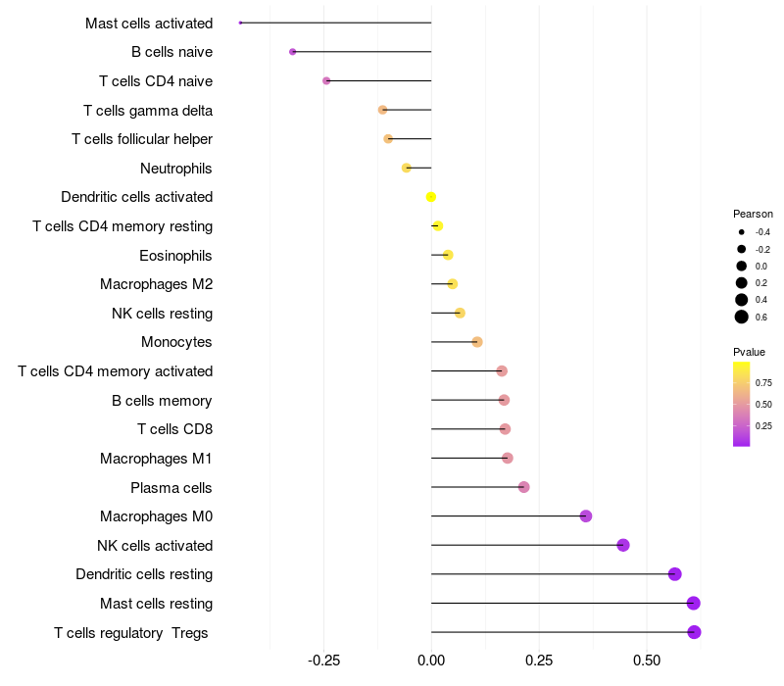Click the -0.4 Pearson legend dot
The height and width of the screenshot is (686, 784).
tap(742, 232)
